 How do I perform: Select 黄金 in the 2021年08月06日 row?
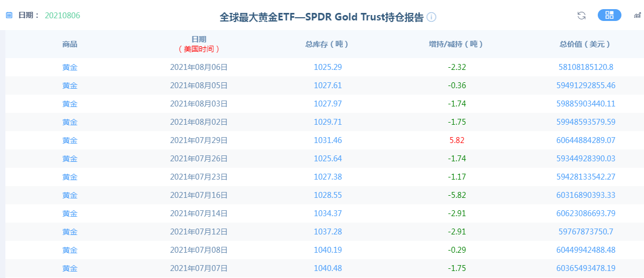point(70,67)
